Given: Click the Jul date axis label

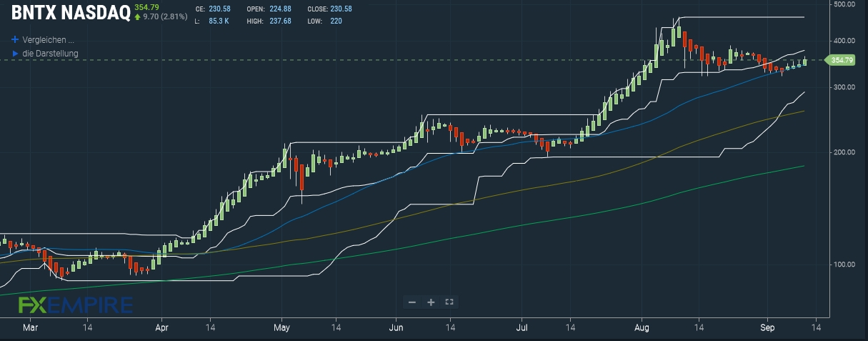Looking at the screenshot, I should [521, 327].
